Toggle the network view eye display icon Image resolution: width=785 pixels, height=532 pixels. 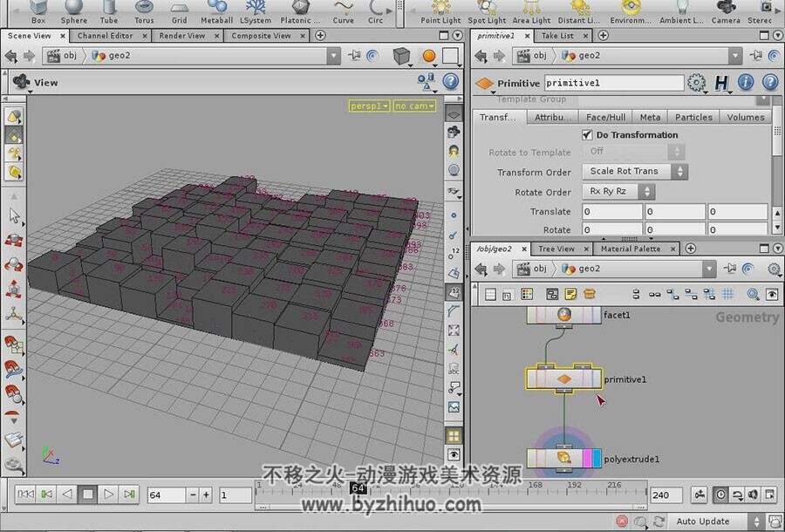(772, 294)
